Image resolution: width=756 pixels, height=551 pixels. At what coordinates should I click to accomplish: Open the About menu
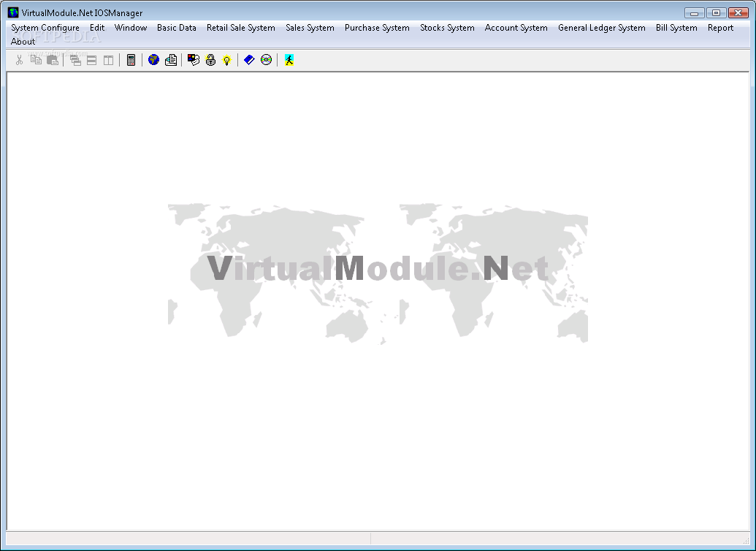(23, 42)
